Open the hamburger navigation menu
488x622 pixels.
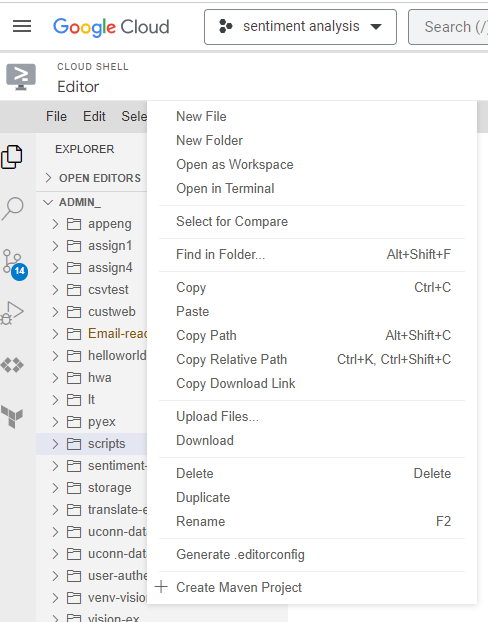click(x=22, y=27)
